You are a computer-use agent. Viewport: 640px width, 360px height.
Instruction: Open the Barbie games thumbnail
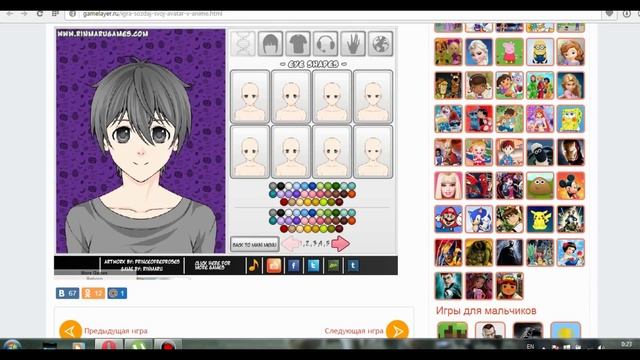(448, 186)
